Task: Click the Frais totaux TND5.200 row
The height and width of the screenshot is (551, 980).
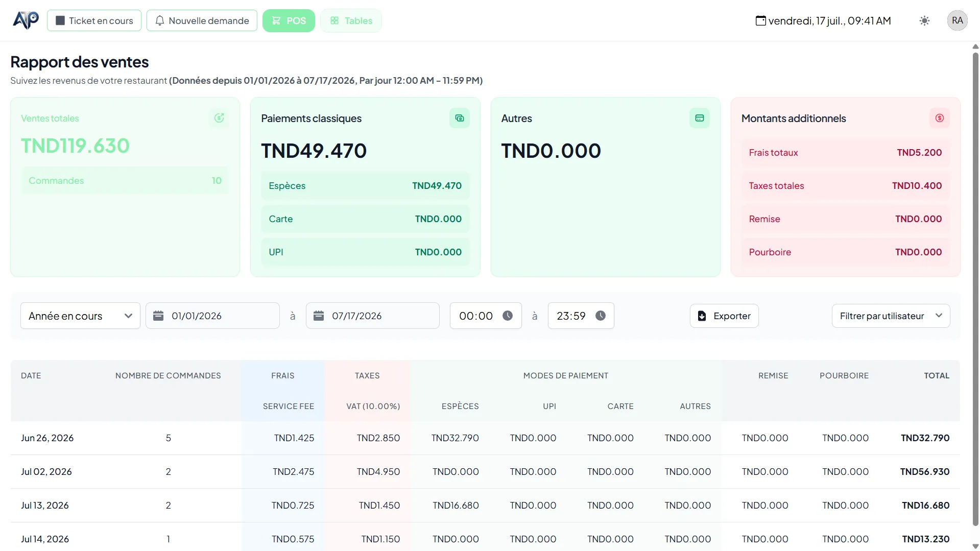Action: [x=845, y=152]
